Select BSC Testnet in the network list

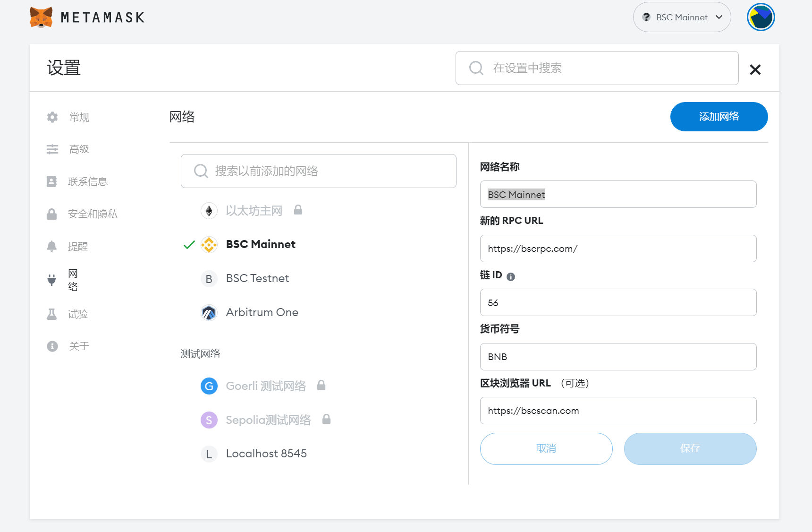[257, 279]
